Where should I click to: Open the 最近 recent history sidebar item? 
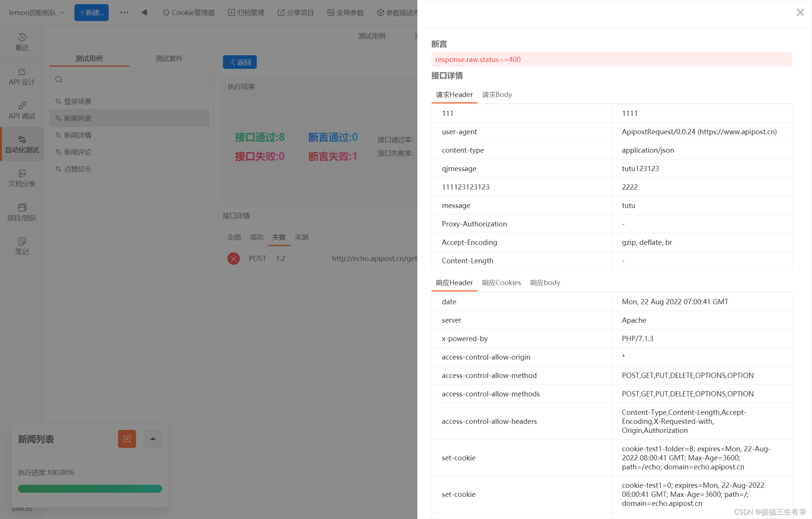22,42
